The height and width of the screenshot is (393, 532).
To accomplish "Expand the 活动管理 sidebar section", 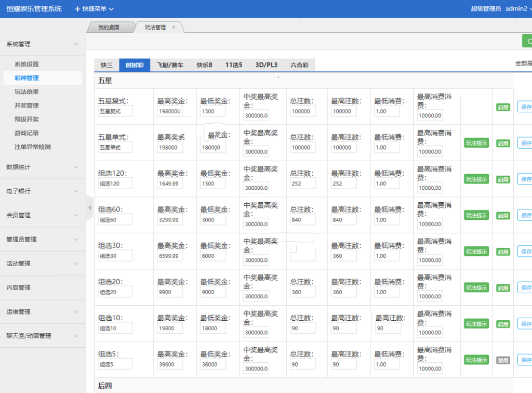I will pyautogui.click(x=43, y=264).
